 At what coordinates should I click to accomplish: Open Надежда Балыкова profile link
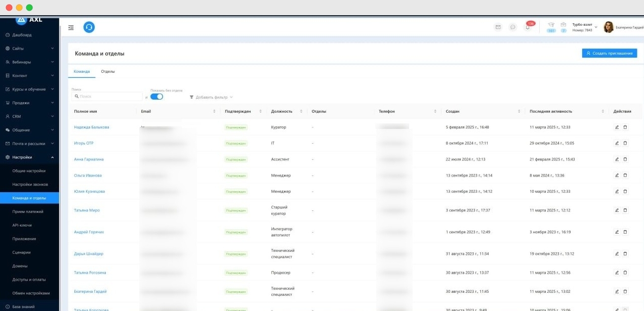point(91,127)
